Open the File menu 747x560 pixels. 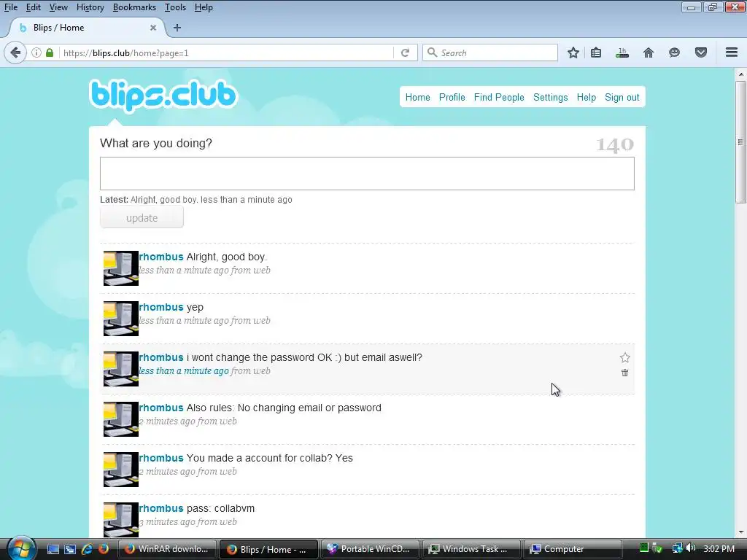10,7
